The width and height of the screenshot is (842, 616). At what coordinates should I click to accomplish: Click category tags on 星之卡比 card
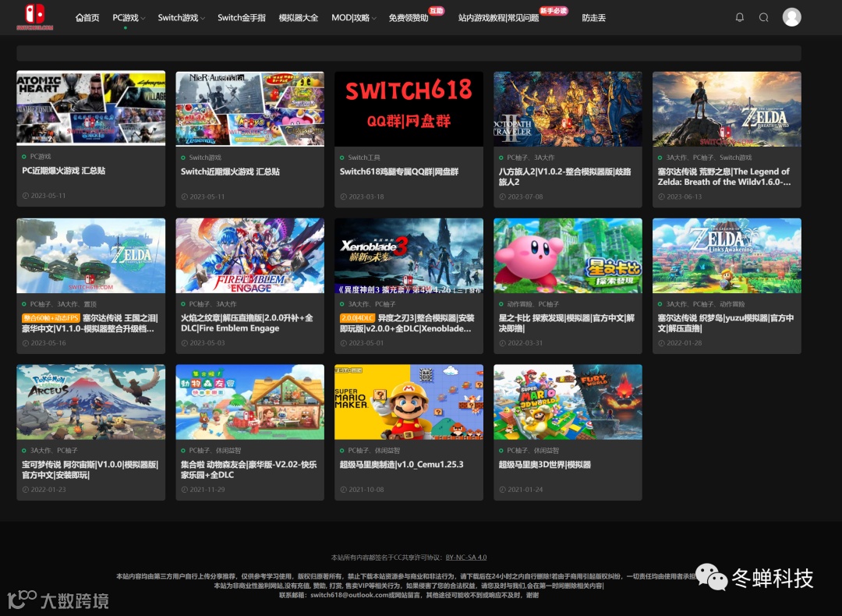(x=532, y=304)
